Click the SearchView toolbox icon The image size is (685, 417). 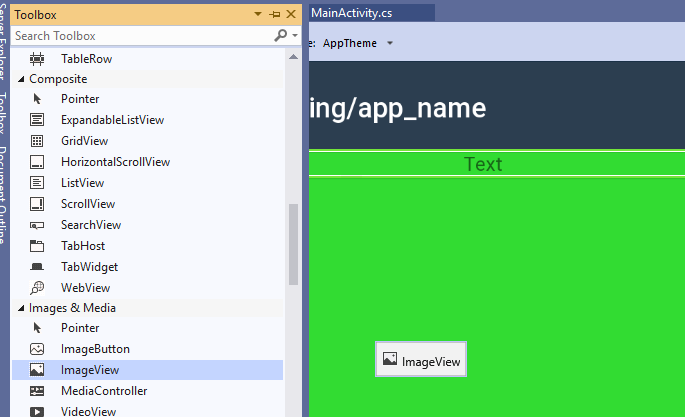coord(37,225)
